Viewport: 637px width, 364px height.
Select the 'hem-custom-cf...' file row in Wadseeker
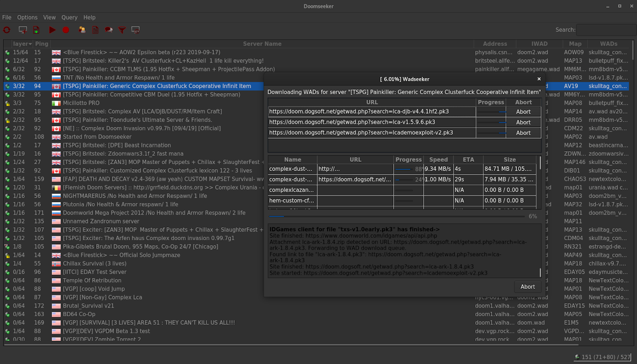tap(402, 201)
